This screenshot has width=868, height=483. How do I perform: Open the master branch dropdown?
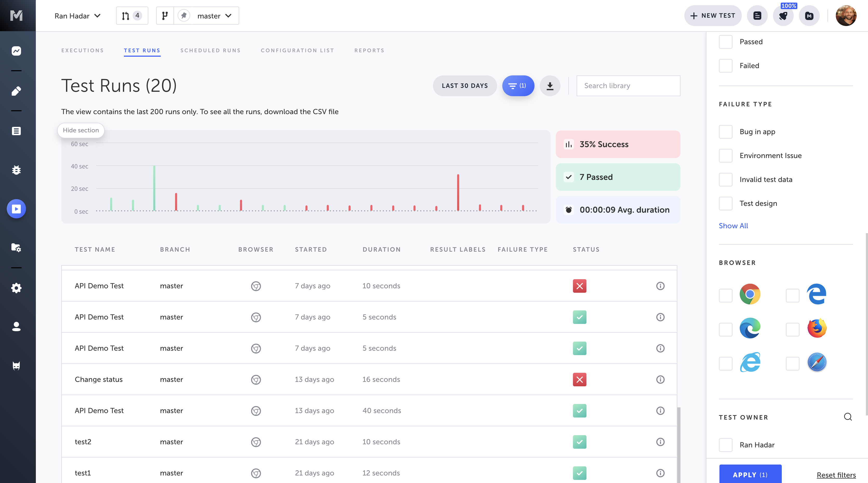point(214,16)
